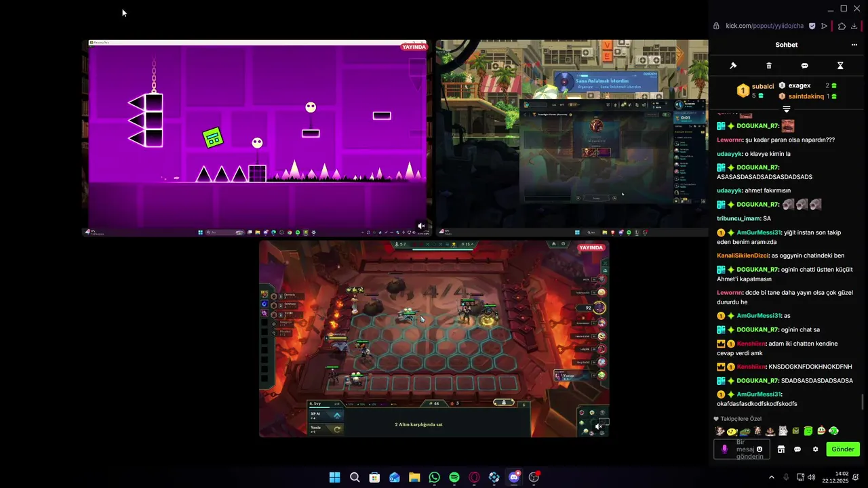Insert the white cat emote
Screen dimensions: 868x488
pos(783,431)
